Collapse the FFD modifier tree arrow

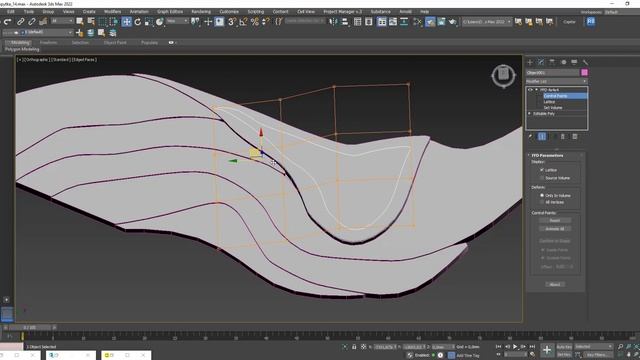pyautogui.click(x=536, y=90)
